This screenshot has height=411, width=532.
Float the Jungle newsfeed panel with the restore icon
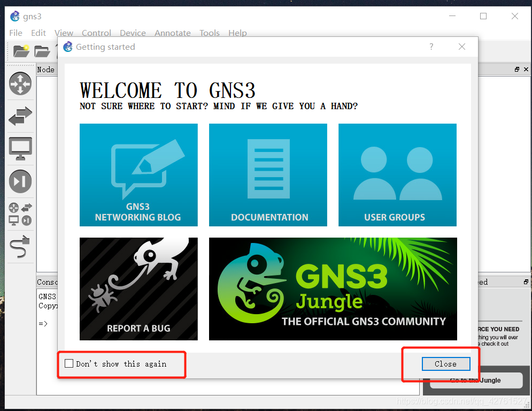pos(526,282)
